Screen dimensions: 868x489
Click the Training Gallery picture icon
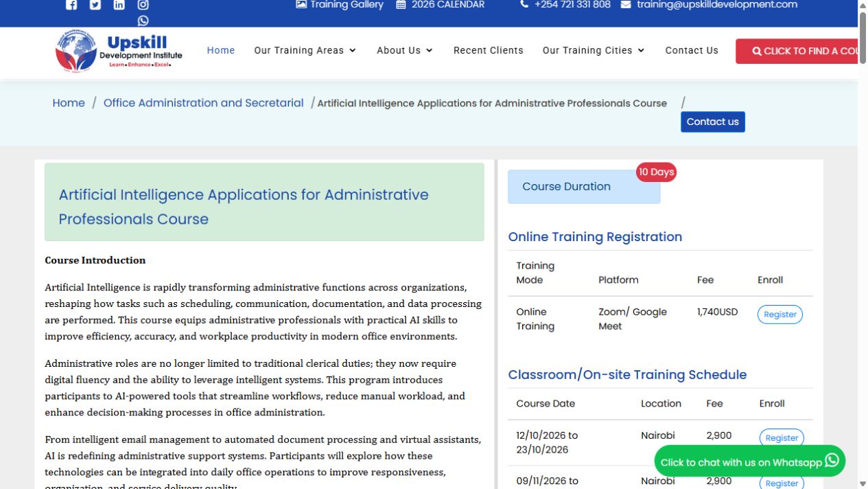[x=301, y=5]
